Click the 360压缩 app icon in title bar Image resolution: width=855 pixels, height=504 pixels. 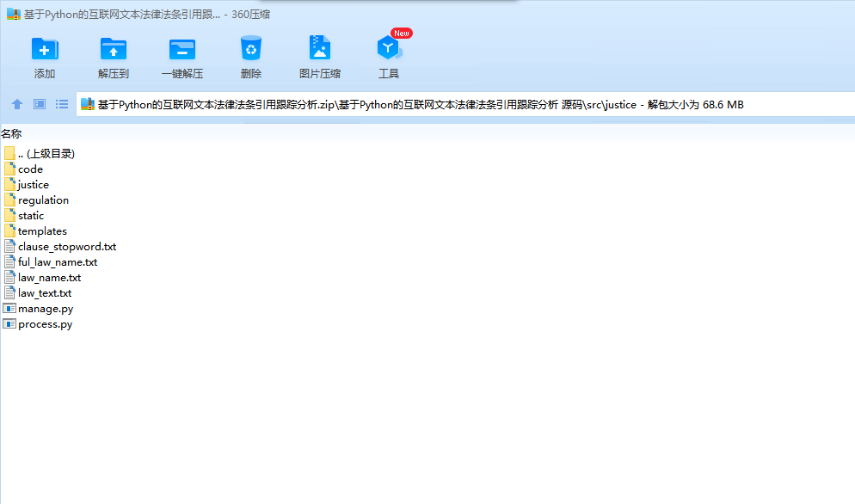tap(14, 14)
